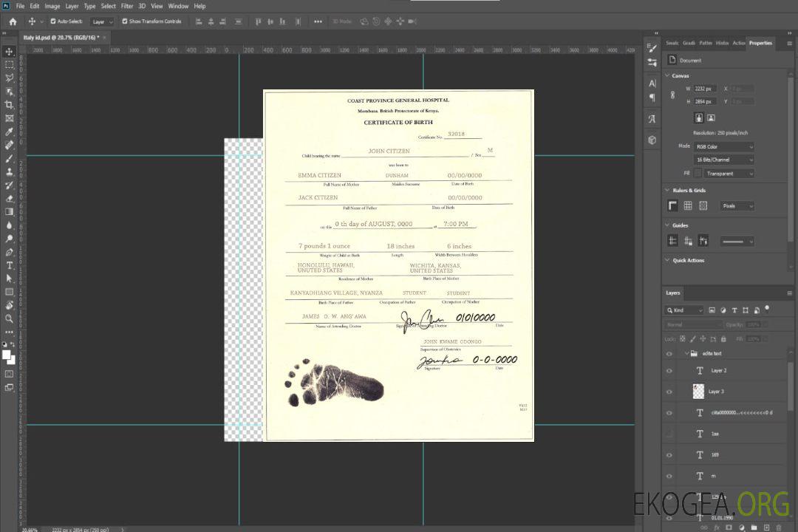Image resolution: width=798 pixels, height=532 pixels.
Task: Collapse the 'edite text' layer group
Action: pyautogui.click(x=686, y=353)
